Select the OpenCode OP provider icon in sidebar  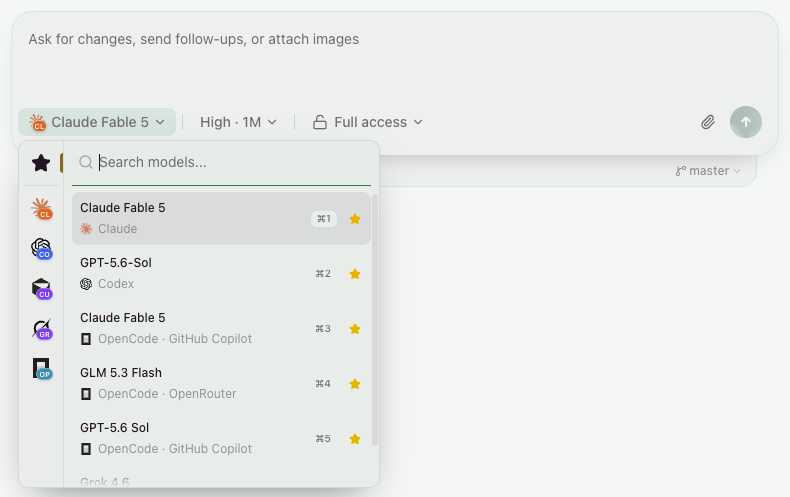click(42, 368)
